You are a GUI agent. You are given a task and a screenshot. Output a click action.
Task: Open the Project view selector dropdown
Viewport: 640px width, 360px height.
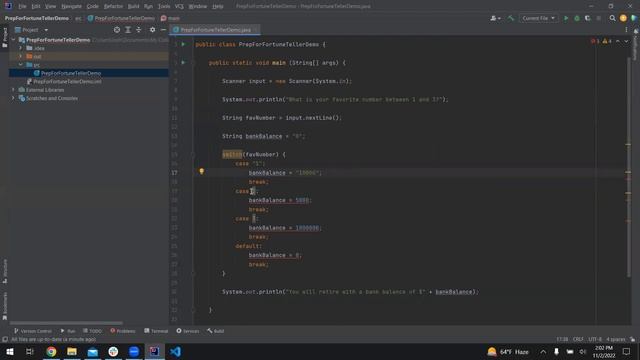(x=31, y=30)
